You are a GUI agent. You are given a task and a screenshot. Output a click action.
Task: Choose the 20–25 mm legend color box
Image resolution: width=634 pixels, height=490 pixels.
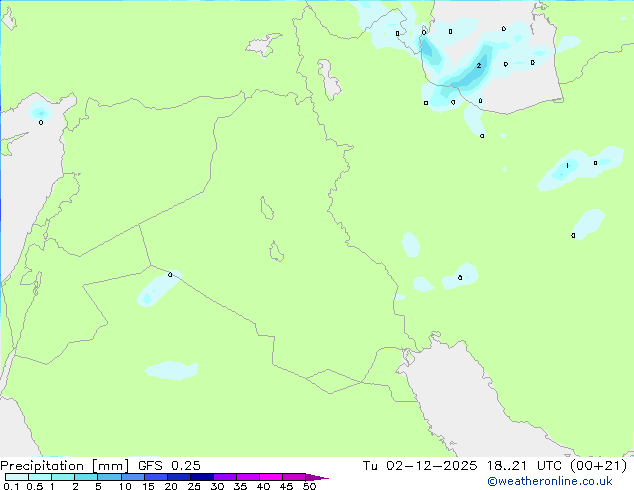coord(178,477)
